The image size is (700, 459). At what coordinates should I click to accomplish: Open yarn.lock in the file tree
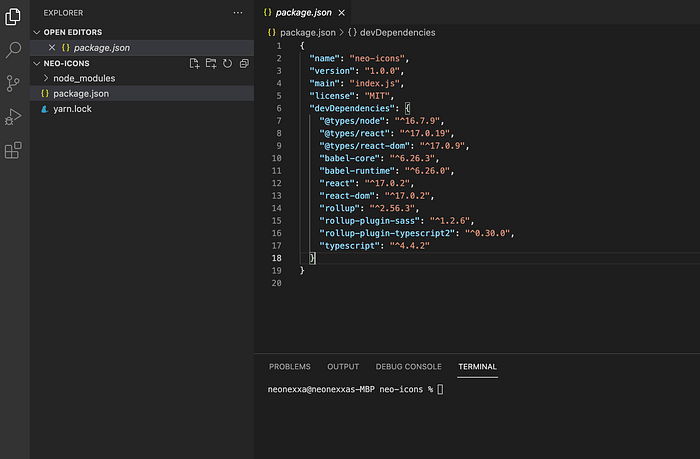point(142,108)
